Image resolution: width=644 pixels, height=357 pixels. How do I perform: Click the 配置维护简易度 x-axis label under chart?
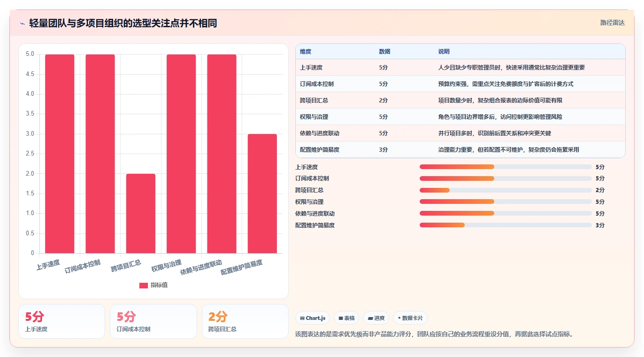coord(242,267)
